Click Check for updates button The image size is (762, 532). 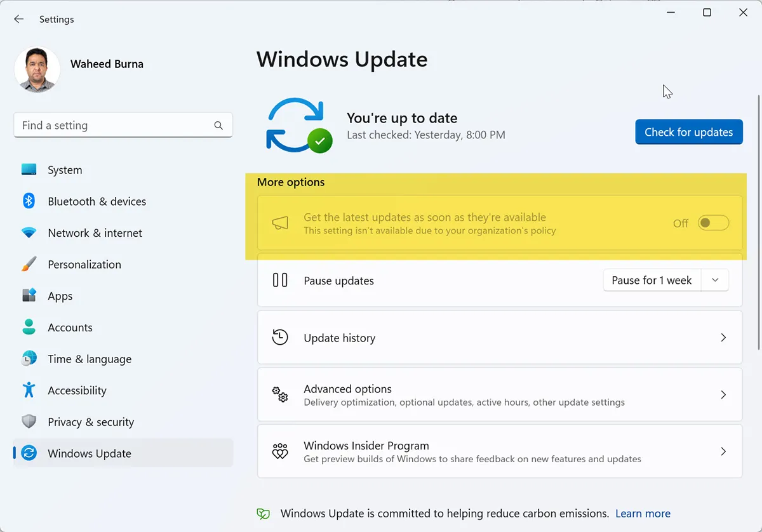(689, 132)
